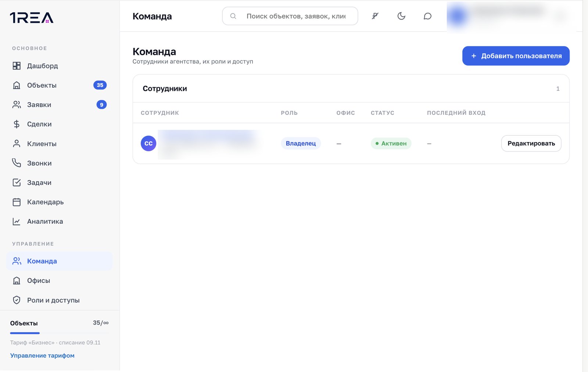Screen dimensions: 588x372
Task: Click the Офисы building icon
Action: click(17, 281)
